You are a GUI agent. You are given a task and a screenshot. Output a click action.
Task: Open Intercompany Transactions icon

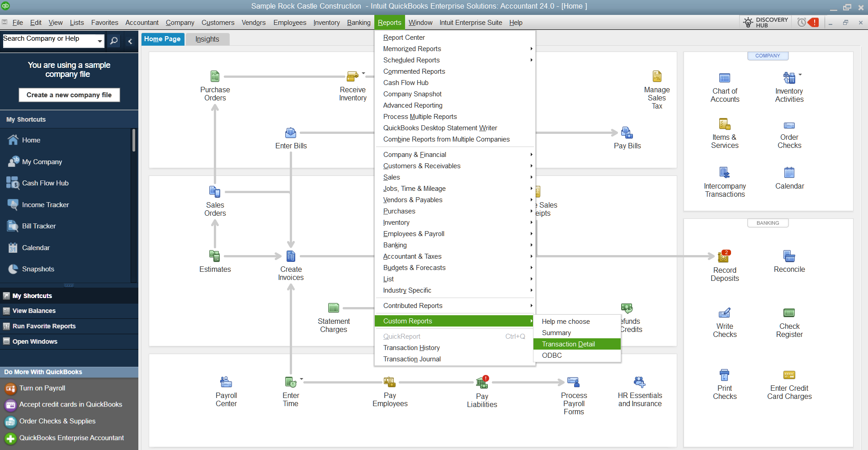coord(725,172)
